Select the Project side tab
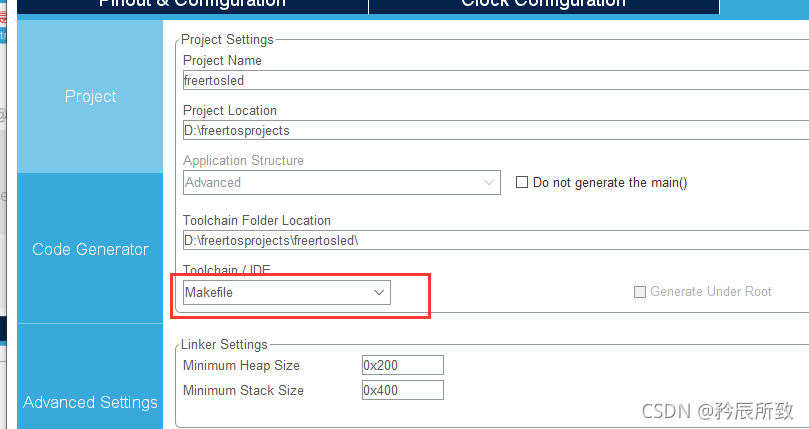The height and width of the screenshot is (429, 809). point(90,96)
